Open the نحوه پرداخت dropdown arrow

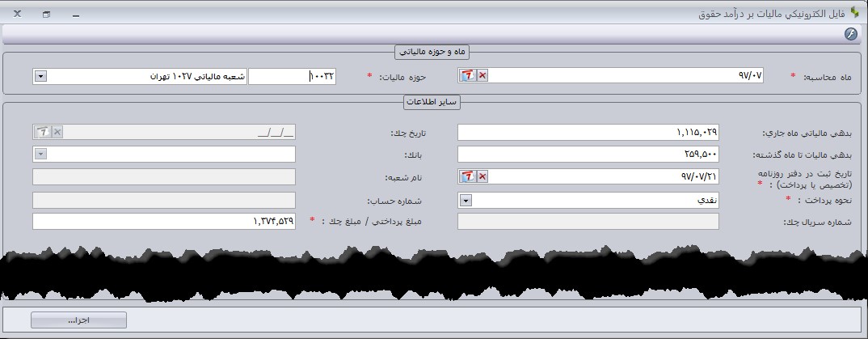click(466, 201)
